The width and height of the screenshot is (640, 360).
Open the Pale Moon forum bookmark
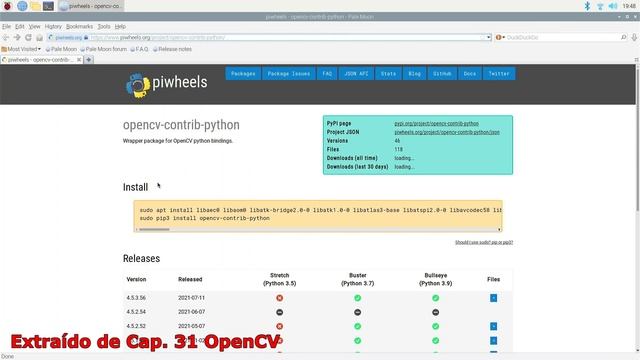tap(103, 49)
